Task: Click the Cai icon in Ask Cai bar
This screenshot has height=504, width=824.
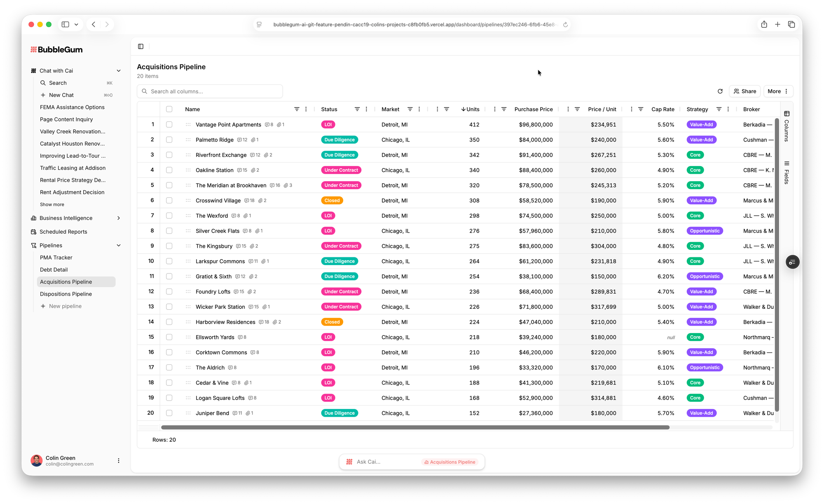Action: (x=349, y=462)
